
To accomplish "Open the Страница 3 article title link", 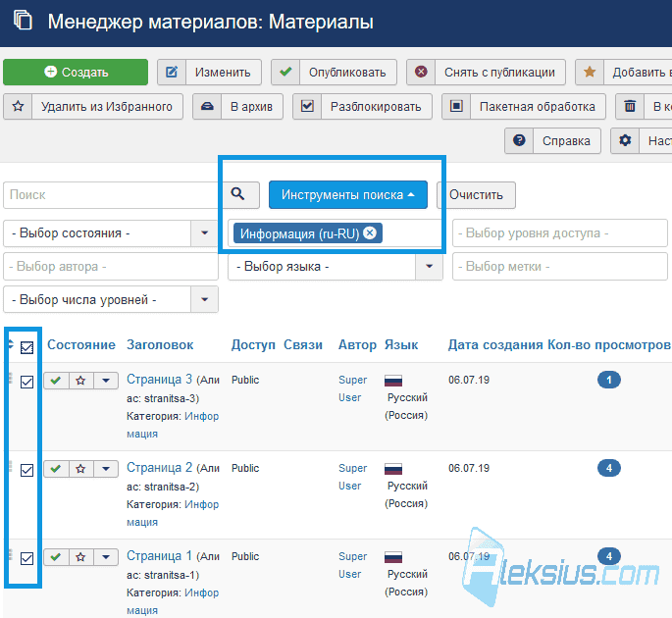I will point(160,379).
